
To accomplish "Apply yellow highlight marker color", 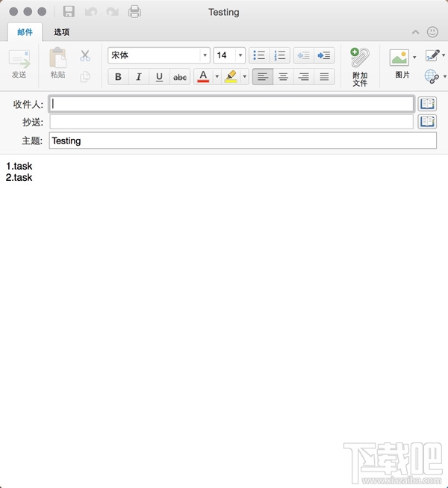I will click(231, 76).
